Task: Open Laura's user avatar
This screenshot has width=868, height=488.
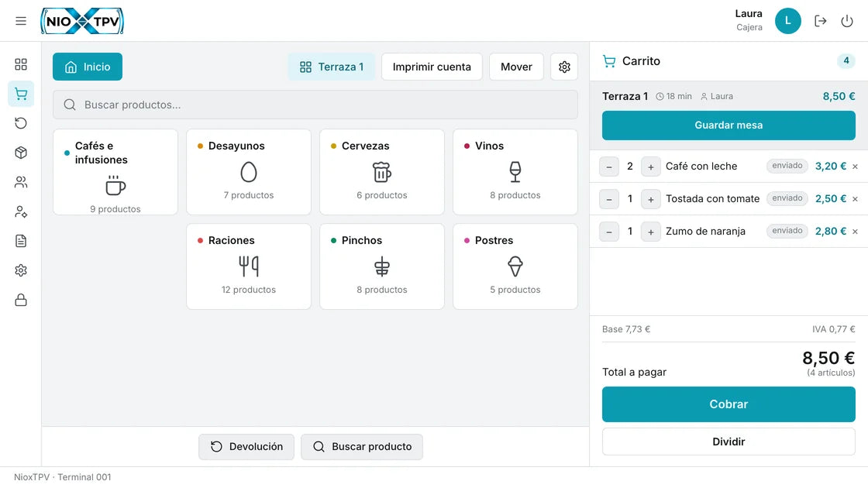Action: (x=787, y=21)
